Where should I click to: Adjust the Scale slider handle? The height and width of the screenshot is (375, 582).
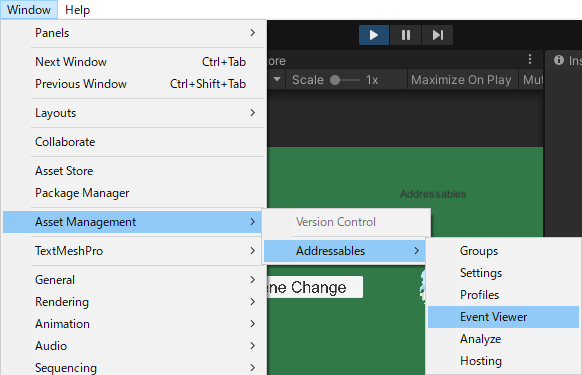click(335, 80)
